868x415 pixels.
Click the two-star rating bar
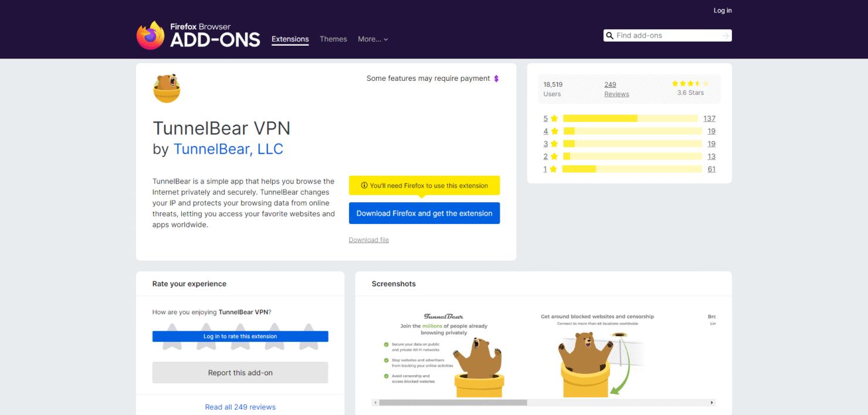pos(633,157)
